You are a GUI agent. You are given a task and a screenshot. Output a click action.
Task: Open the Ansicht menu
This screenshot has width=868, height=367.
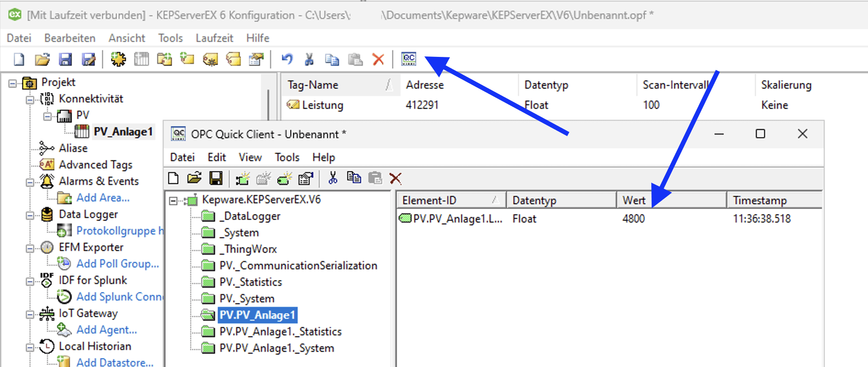click(127, 38)
